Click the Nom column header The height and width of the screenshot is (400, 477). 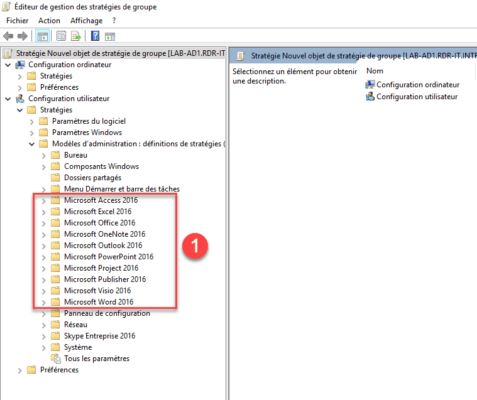(375, 71)
